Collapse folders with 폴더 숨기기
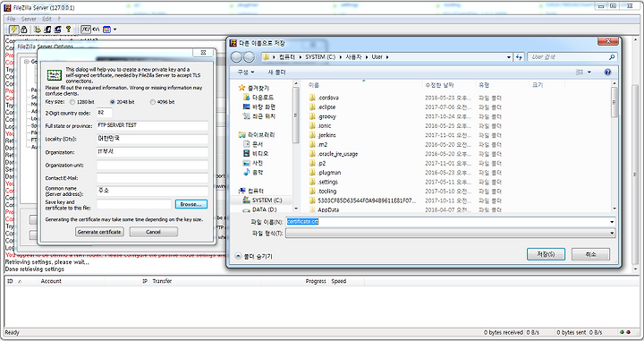The height and width of the screenshot is (341, 644). pos(253,256)
